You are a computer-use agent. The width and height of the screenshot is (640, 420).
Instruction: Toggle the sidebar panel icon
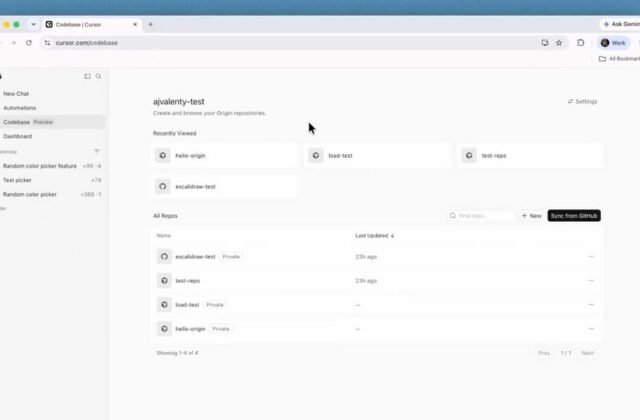coord(87,76)
